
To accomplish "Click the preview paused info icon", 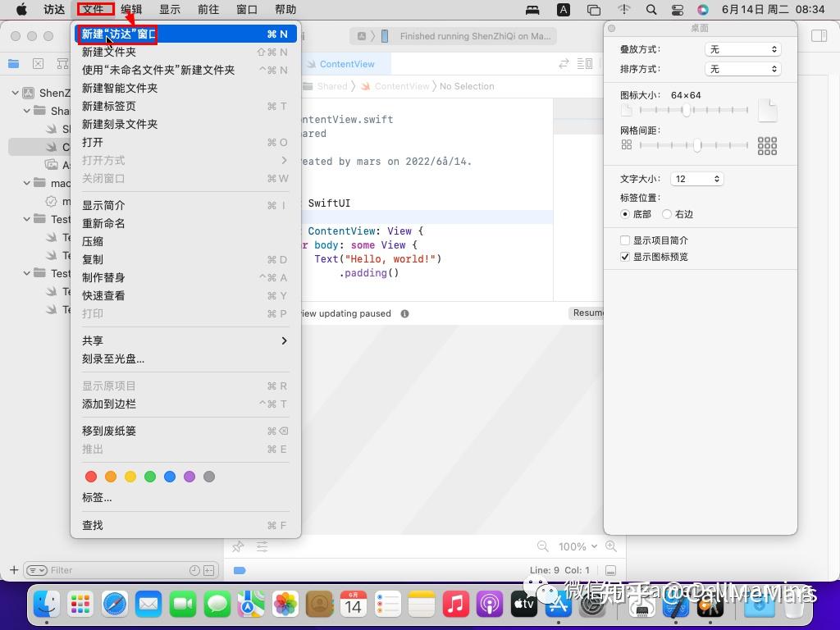I will pos(404,313).
